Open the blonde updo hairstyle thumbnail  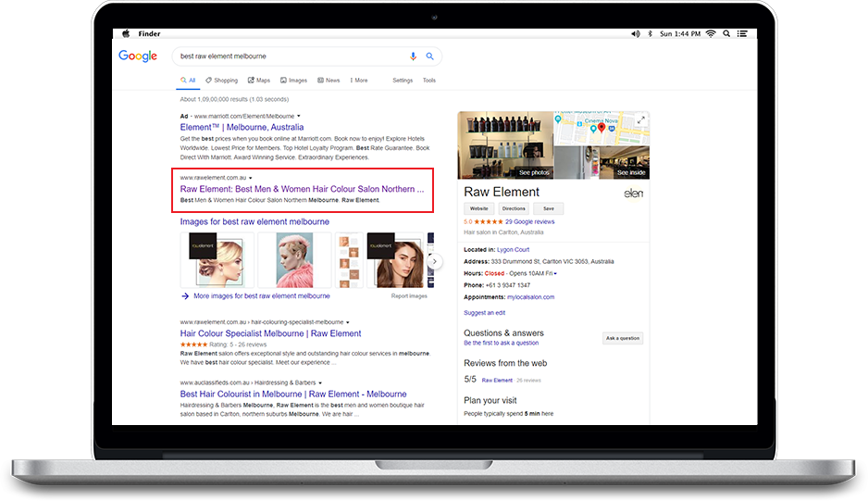(217, 260)
